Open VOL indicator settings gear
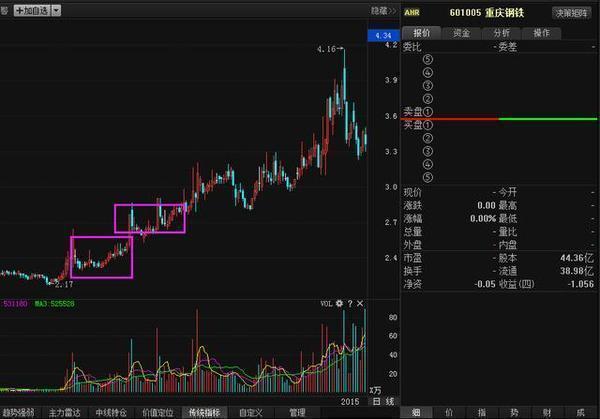Image resolution: width=600 pixels, height=419 pixels. 339,303
